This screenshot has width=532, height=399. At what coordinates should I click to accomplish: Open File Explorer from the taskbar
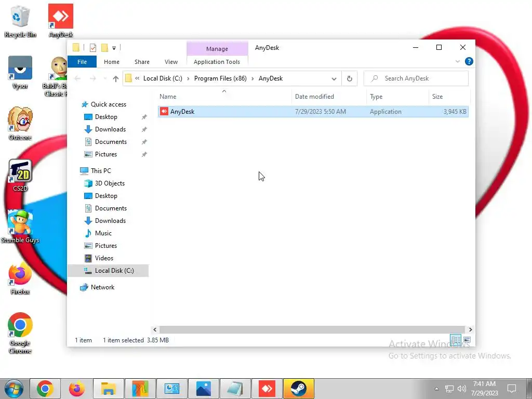(x=108, y=389)
